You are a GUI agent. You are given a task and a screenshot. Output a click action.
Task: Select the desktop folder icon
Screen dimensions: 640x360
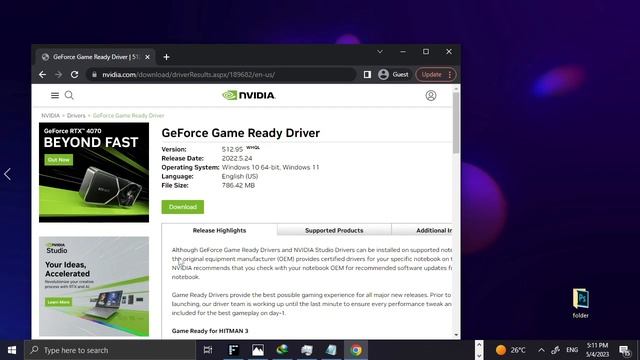pos(580,303)
